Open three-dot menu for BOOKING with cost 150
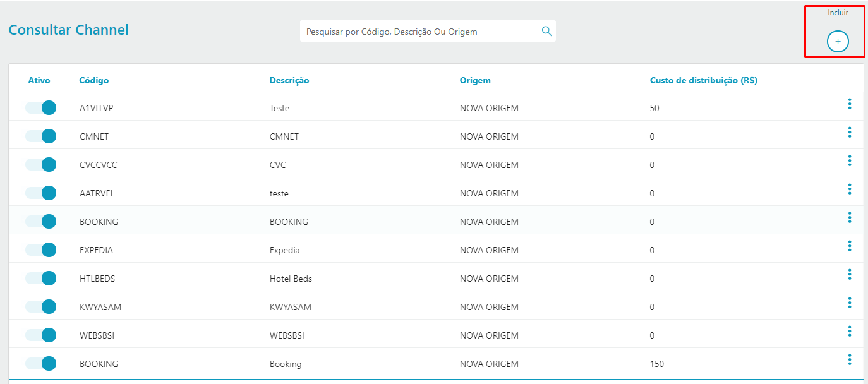This screenshot has width=868, height=384. tap(850, 359)
